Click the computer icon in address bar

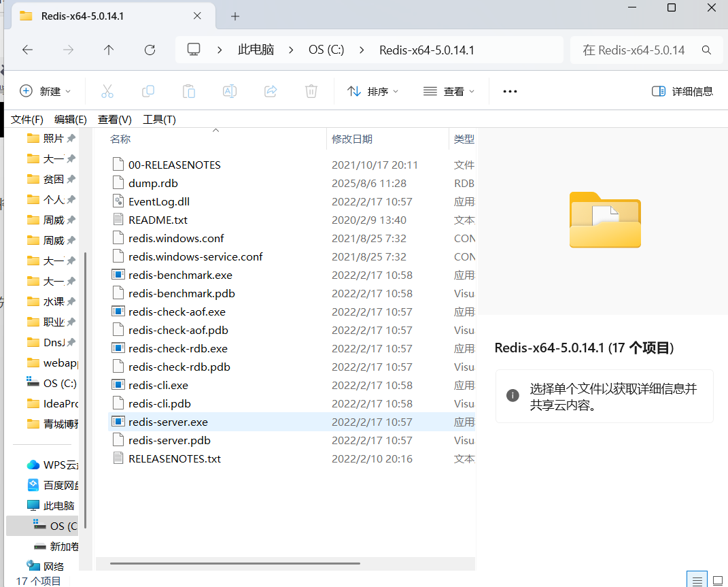[x=194, y=49]
